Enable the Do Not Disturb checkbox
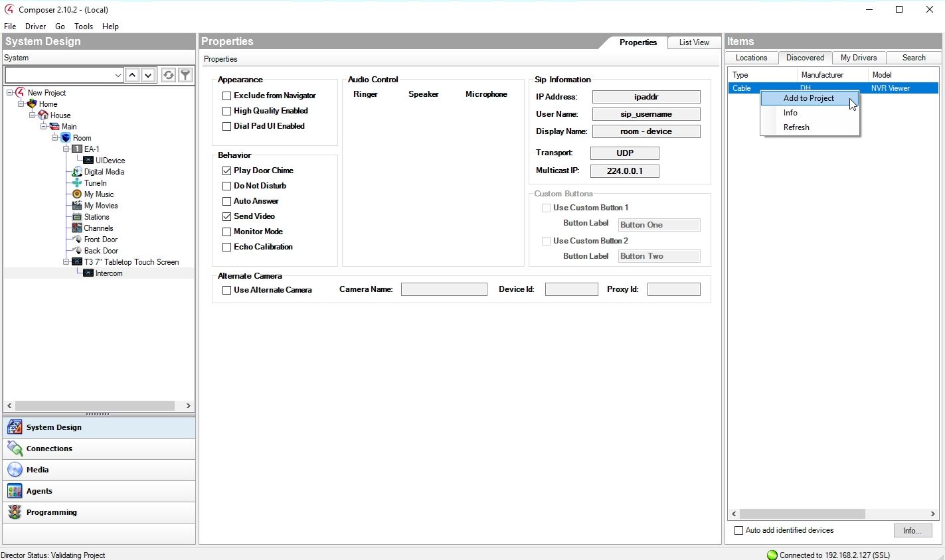Screen dimensions: 945x560 click(x=227, y=186)
